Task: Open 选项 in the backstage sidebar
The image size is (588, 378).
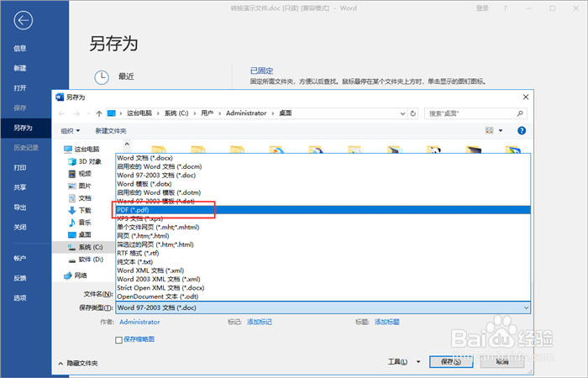Action: (20, 297)
